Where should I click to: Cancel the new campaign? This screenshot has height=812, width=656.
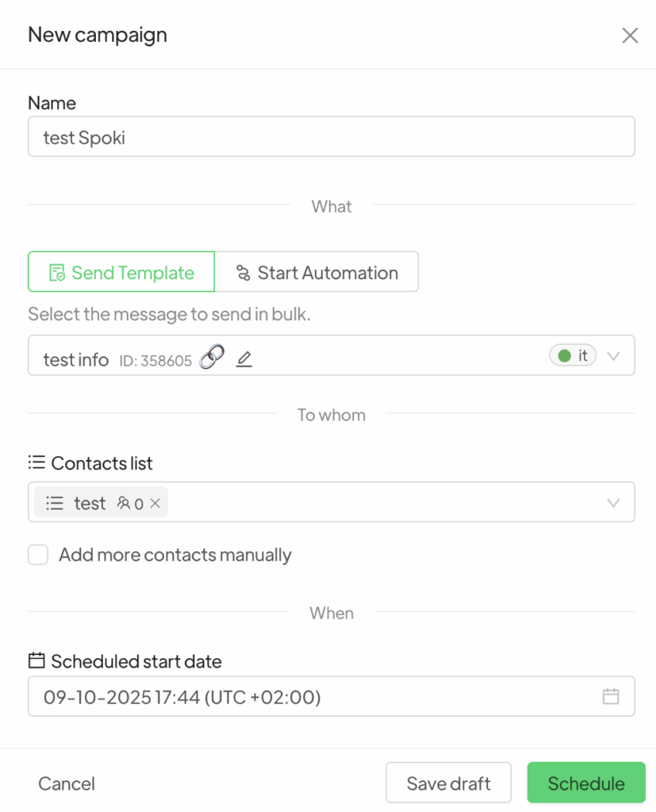67,783
